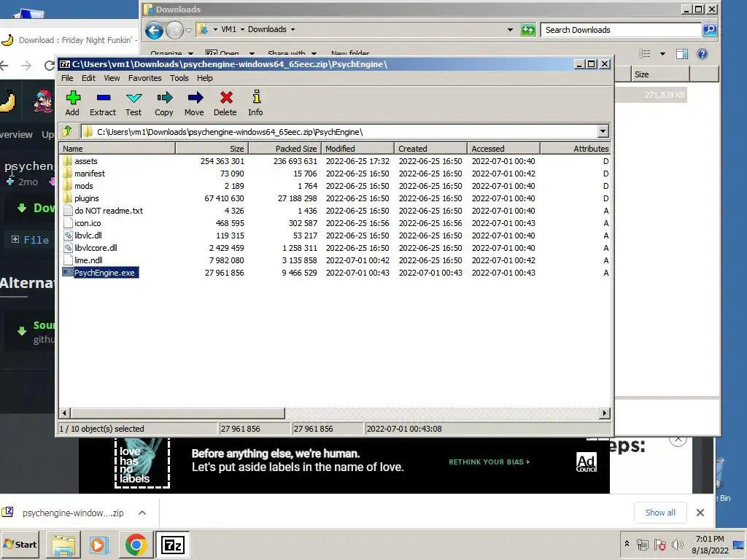The height and width of the screenshot is (560, 747).
Task: Toggle preview pane in Explorer
Action: click(x=682, y=54)
